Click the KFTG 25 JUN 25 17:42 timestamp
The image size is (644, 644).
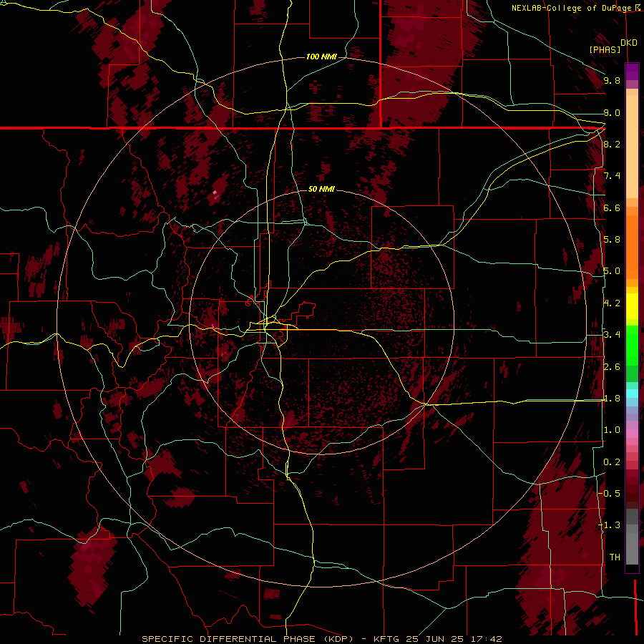pyautogui.click(x=438, y=639)
